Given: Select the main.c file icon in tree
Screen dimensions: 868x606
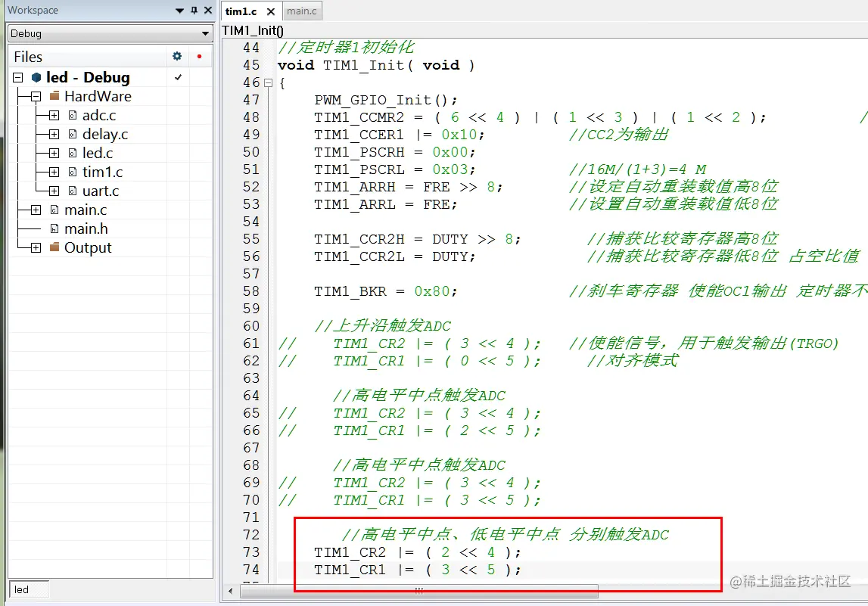Looking at the screenshot, I should click(x=54, y=210).
